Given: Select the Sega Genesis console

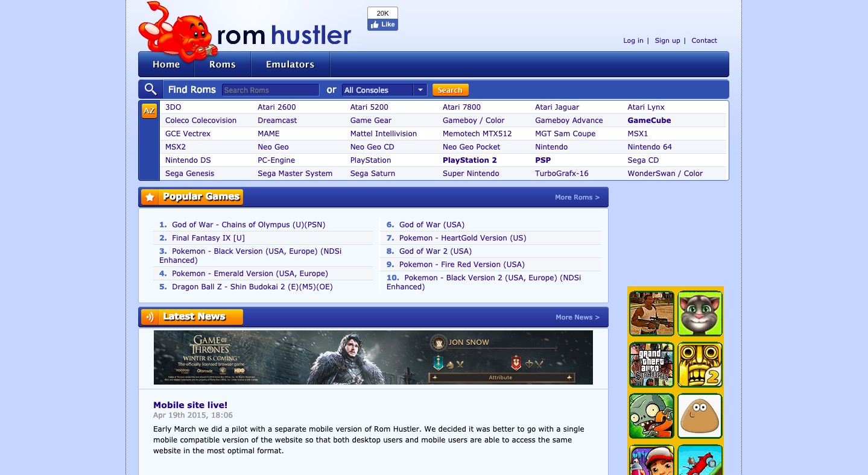Looking at the screenshot, I should coord(189,174).
